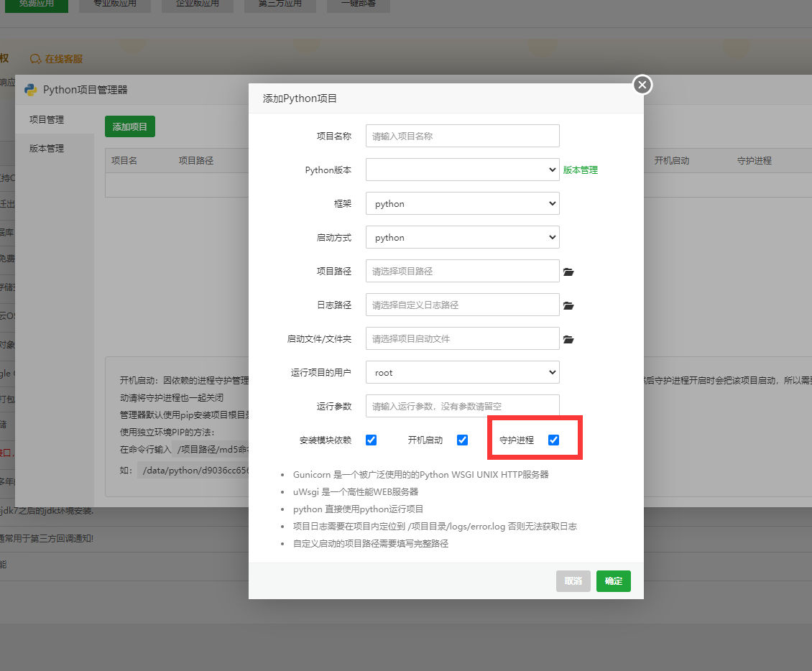The image size is (812, 671).
Task: Toggle the 开机启动 checkbox off
Action: click(462, 440)
